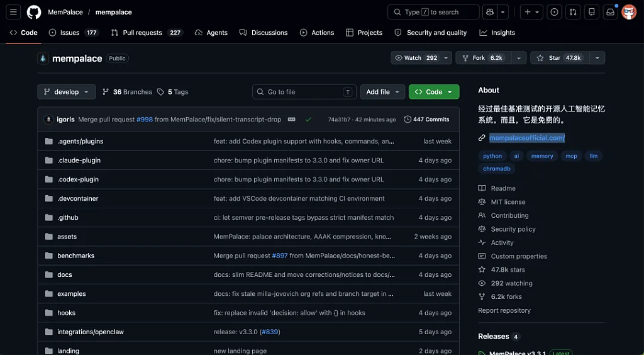View the green checkmark commit status
Image resolution: width=644 pixels, height=355 pixels.
(308, 120)
